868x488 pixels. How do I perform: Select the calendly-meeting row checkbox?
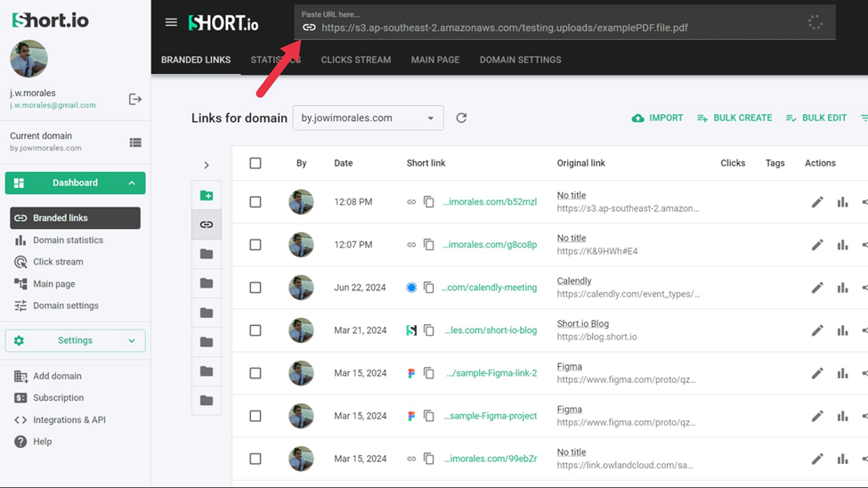pos(256,288)
